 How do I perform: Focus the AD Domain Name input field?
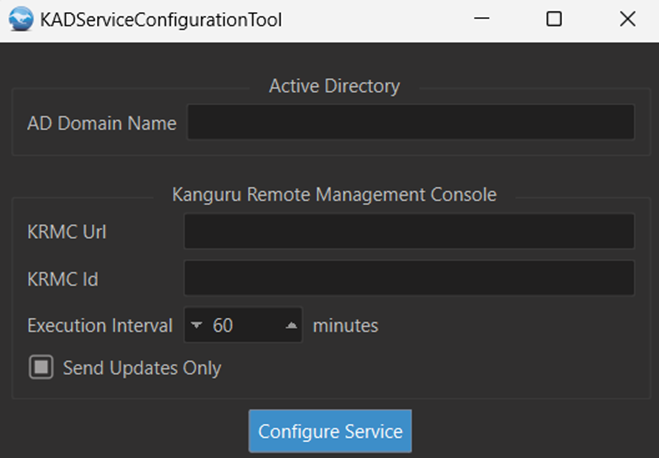(x=411, y=122)
